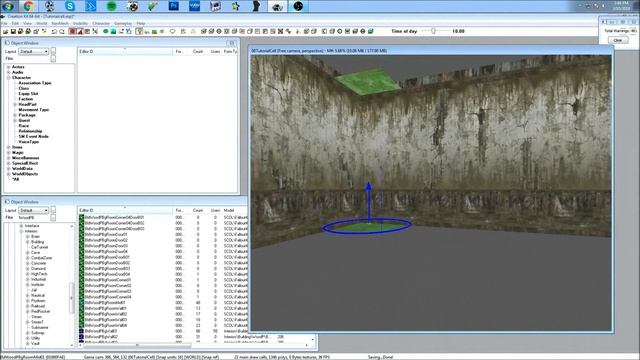
Task: Expand the Audio tree node
Action: coord(9,72)
